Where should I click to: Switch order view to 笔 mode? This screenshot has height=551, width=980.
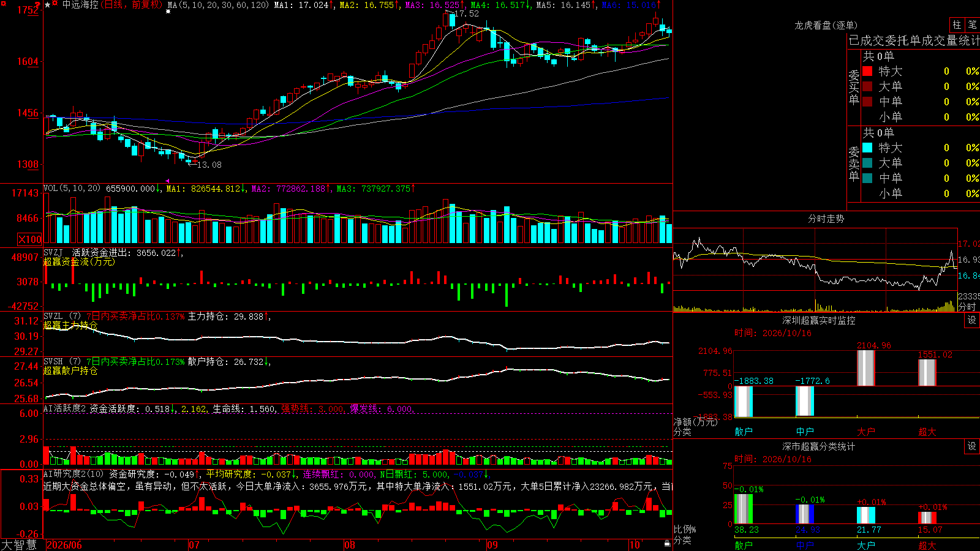point(972,25)
